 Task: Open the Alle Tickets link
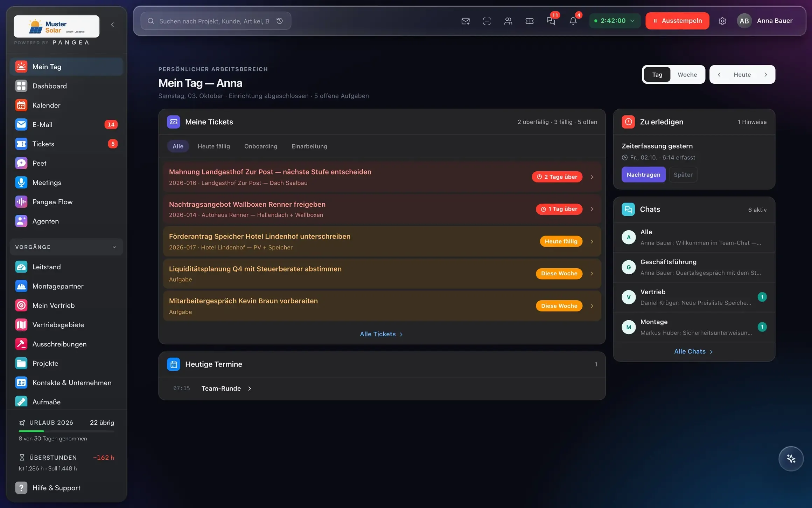pos(381,334)
